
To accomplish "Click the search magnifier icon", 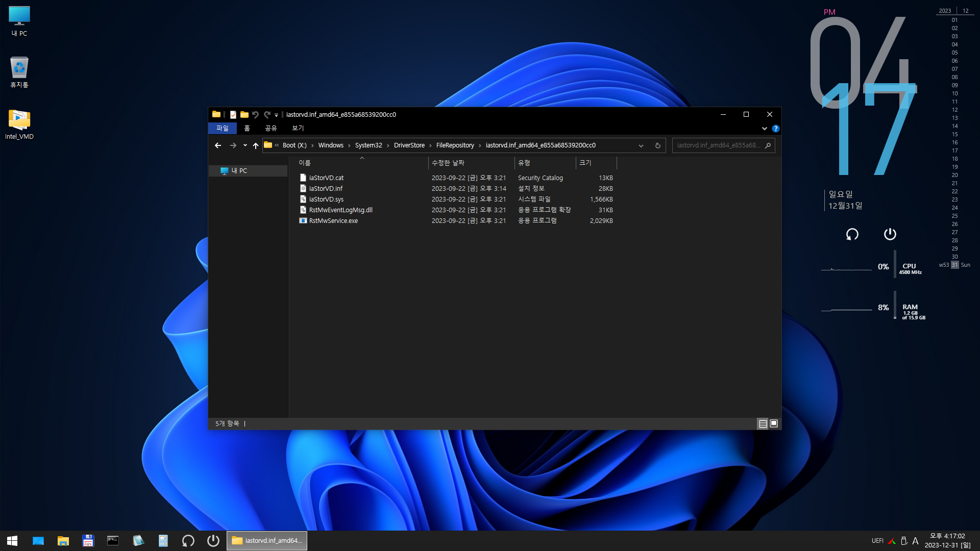I will [768, 145].
